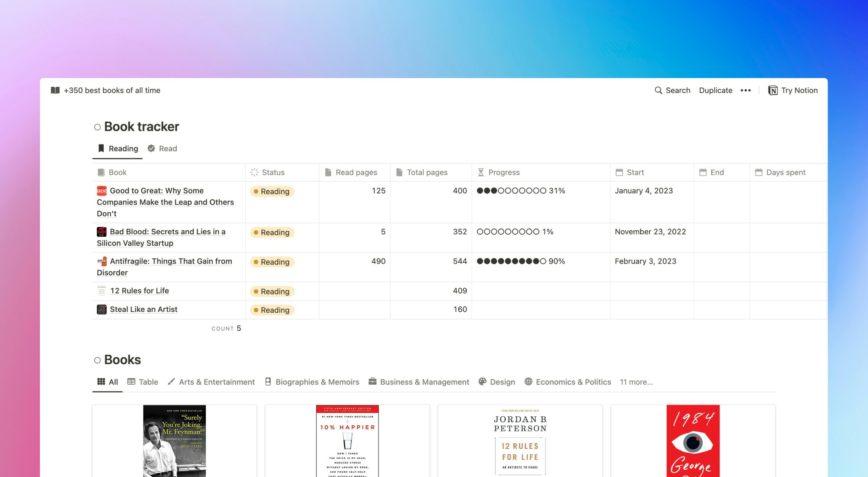868x477 pixels.
Task: Click the 90% progress bar
Action: click(521, 261)
